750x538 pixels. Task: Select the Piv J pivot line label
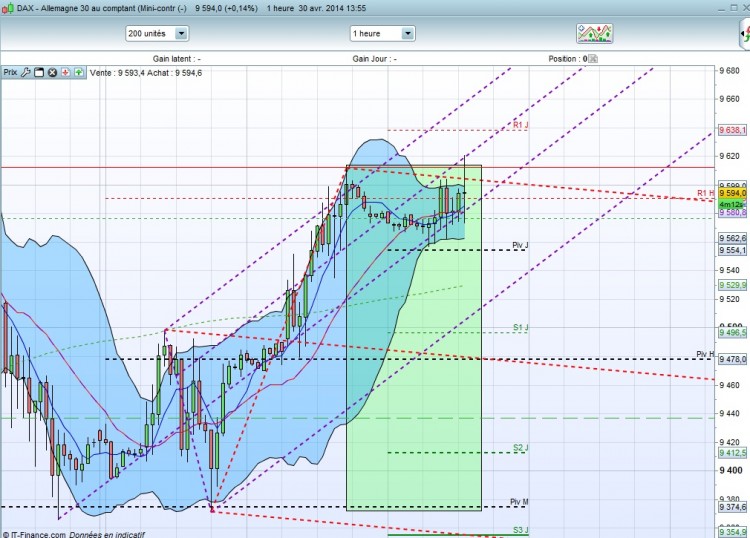click(520, 245)
